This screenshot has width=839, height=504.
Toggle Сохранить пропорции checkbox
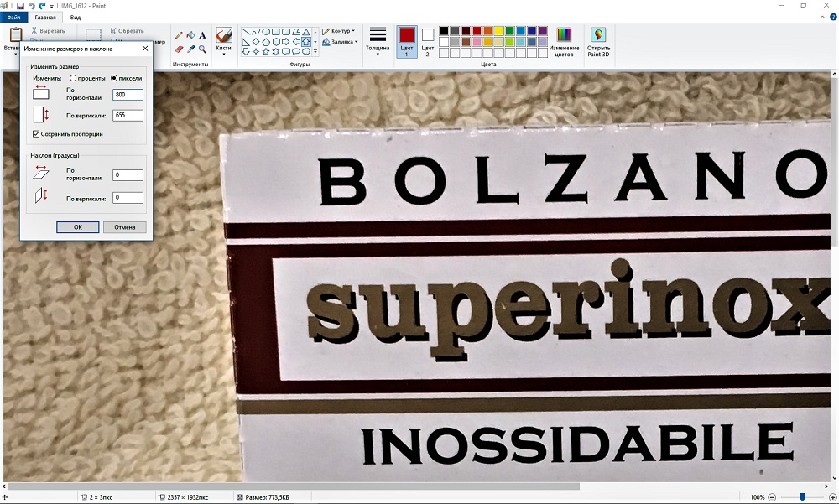tap(36, 134)
